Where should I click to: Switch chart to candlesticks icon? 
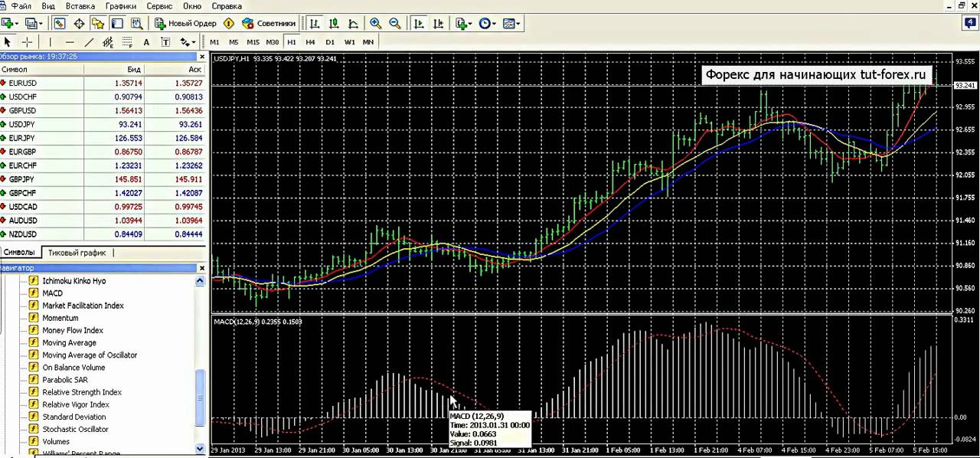tap(333, 23)
